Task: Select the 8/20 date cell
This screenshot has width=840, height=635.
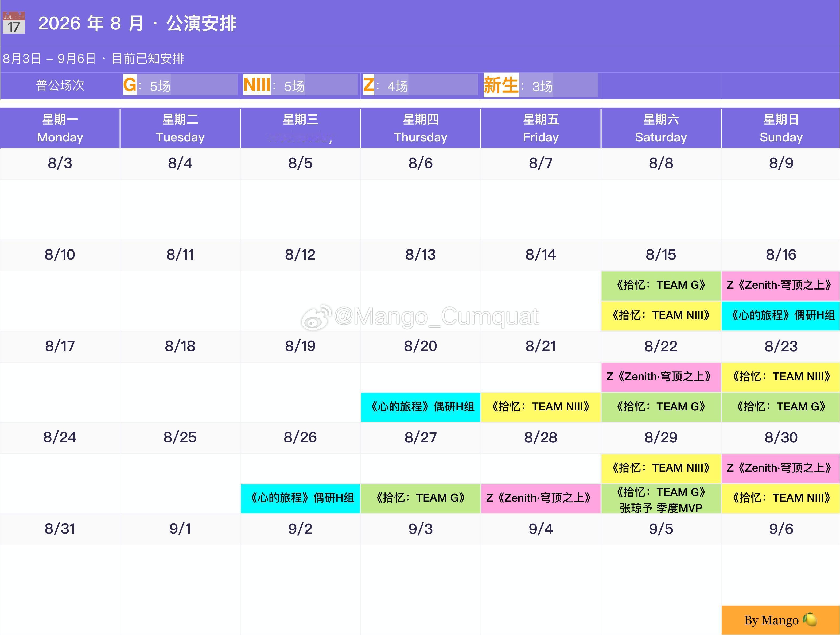Action: click(x=420, y=347)
